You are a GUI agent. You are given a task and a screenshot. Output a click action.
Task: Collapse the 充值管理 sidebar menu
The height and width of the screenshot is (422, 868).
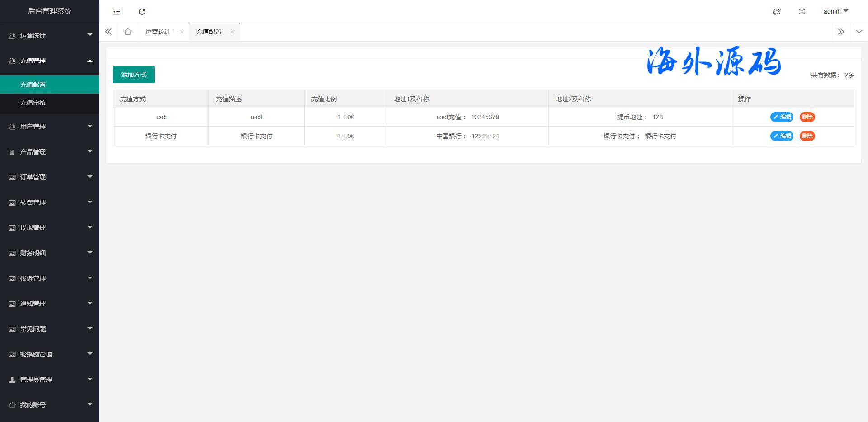point(50,61)
